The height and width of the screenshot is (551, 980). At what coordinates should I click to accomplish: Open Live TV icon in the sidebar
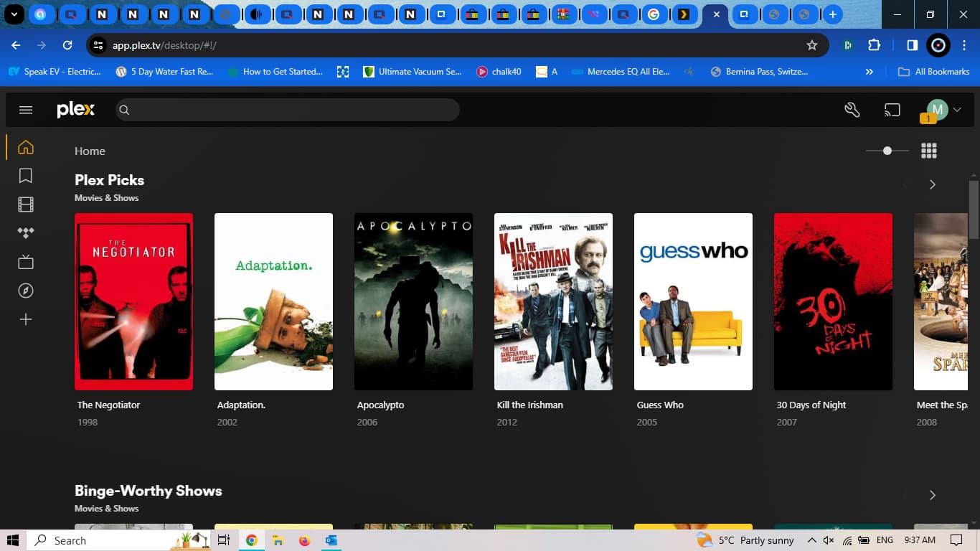26,262
